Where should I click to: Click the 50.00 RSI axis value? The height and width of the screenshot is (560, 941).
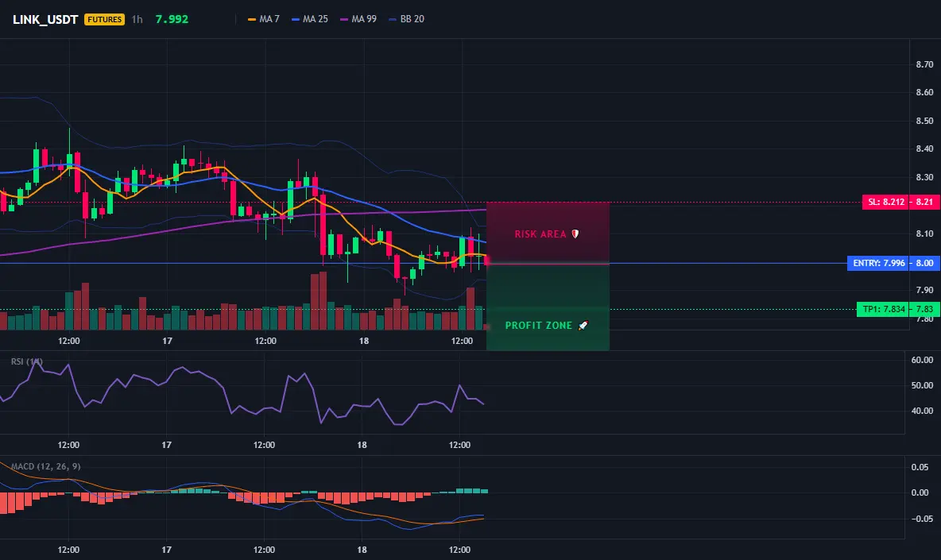[x=922, y=385]
